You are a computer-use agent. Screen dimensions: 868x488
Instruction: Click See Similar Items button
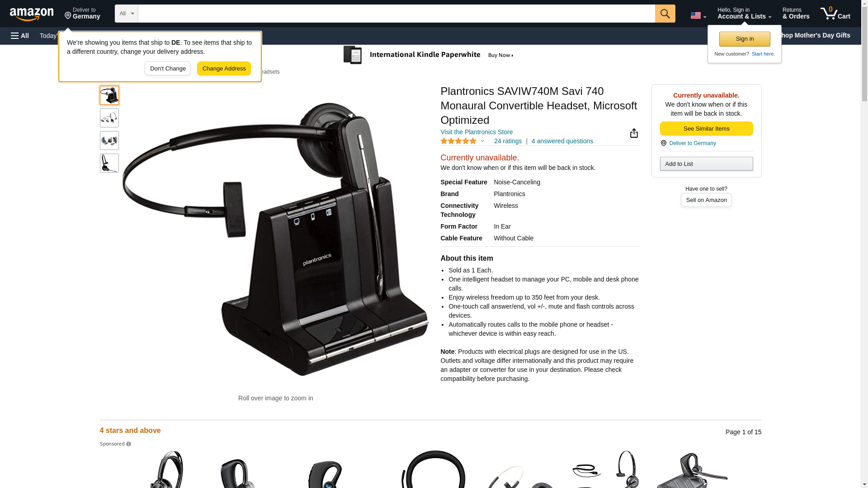(706, 129)
